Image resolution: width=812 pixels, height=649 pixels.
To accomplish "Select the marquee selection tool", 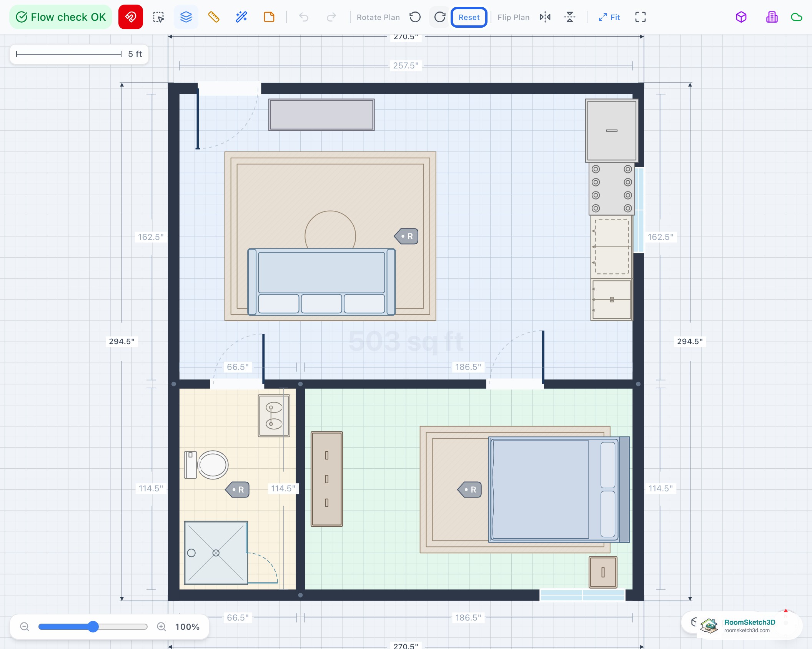I will (x=158, y=17).
